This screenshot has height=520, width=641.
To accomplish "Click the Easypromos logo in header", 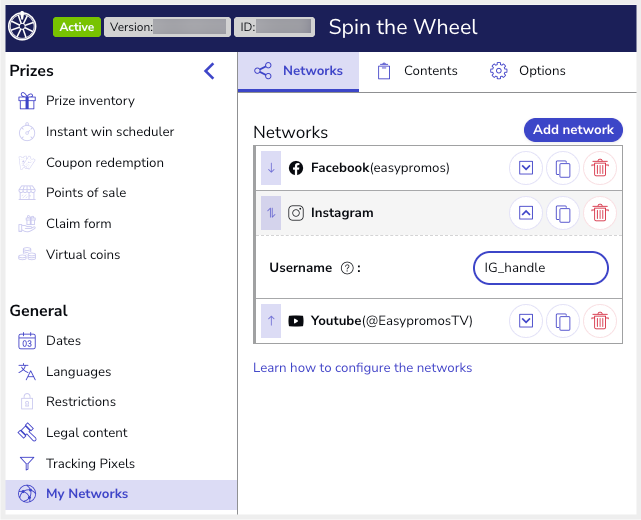I will (x=22, y=26).
